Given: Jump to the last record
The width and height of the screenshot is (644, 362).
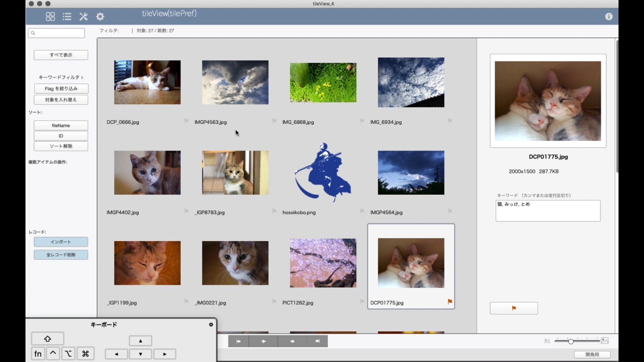Looking at the screenshot, I should pos(317,341).
